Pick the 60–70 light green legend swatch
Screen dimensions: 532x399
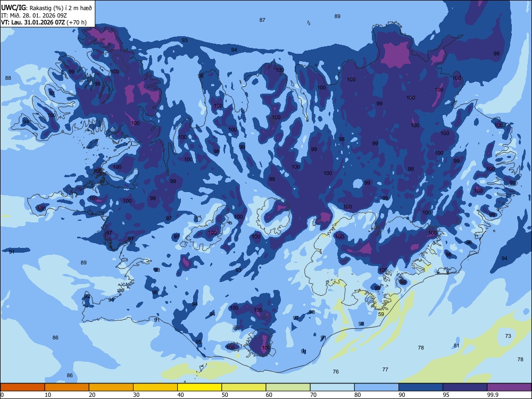[x=288, y=387]
